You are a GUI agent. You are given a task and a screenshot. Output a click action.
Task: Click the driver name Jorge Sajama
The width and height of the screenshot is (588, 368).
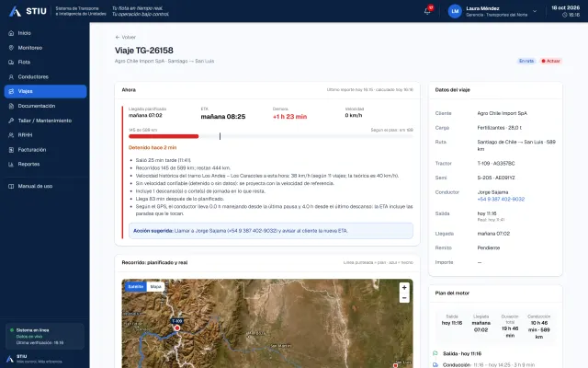click(492, 192)
